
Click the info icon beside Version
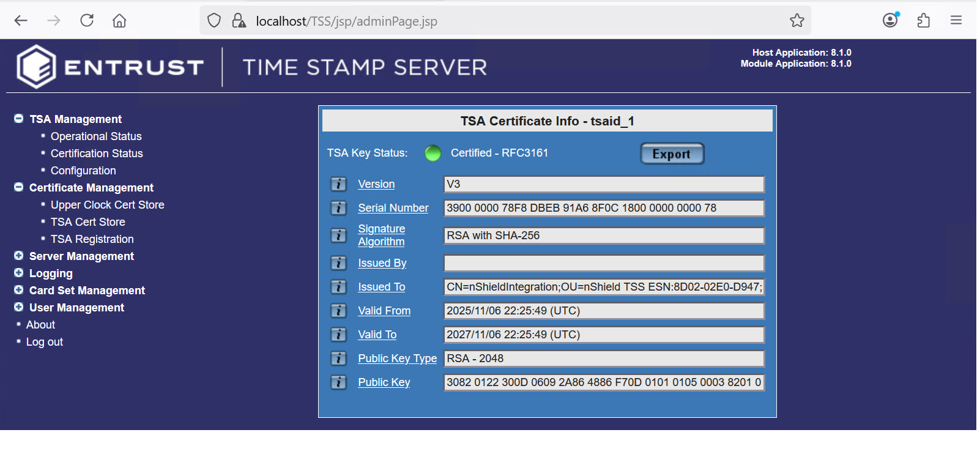(x=338, y=184)
